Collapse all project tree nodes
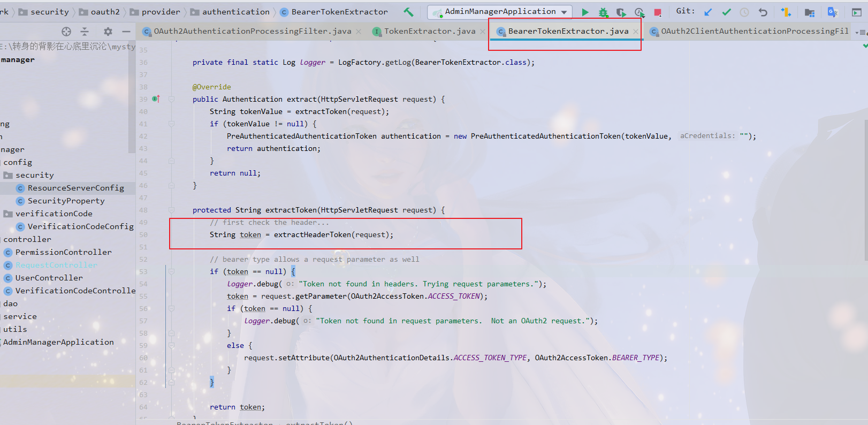 tap(85, 32)
